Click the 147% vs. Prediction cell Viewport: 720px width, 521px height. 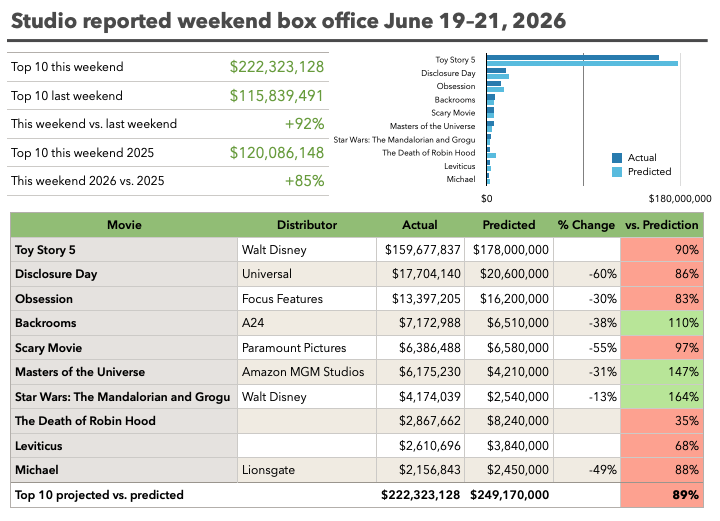point(662,372)
